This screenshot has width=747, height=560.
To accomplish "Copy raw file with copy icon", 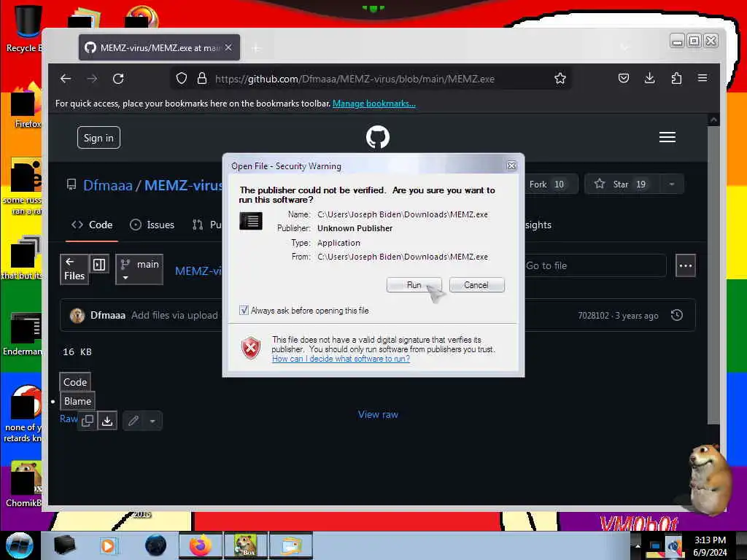I will [88, 421].
